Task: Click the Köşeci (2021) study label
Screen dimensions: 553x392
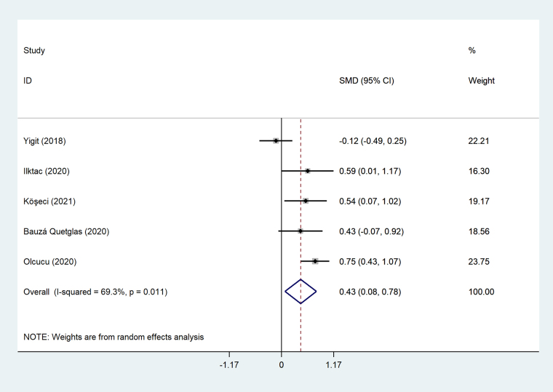Action: click(49, 201)
